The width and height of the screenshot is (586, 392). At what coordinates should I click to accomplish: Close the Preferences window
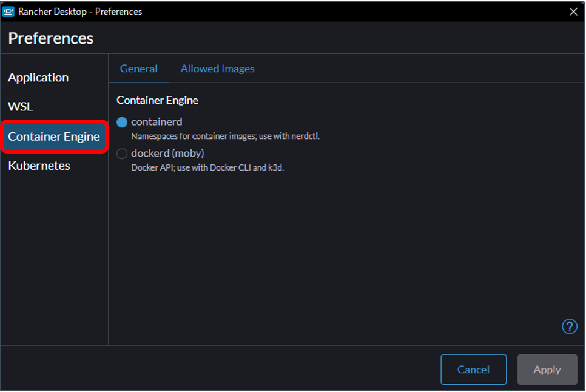573,12
